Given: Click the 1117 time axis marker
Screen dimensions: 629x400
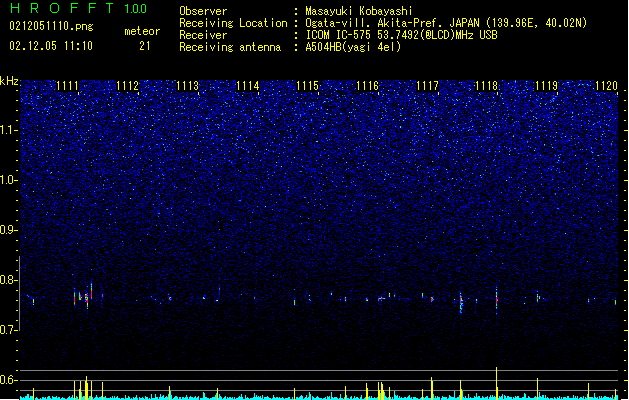Looking at the screenshot, I should click(x=427, y=86).
